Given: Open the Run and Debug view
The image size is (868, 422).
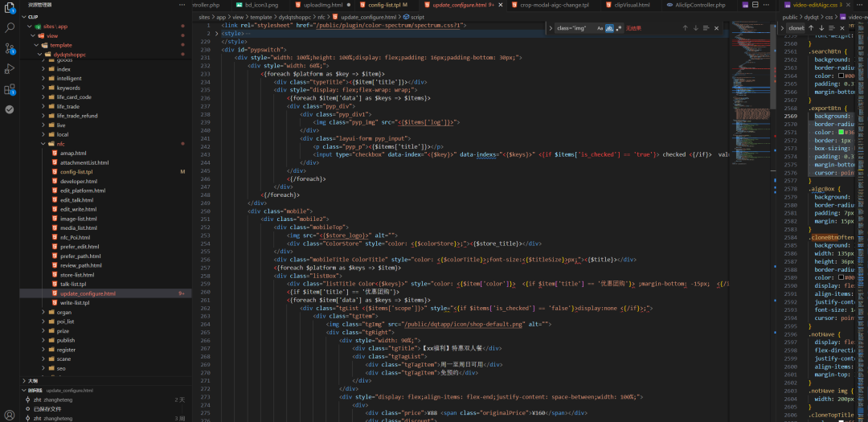Looking at the screenshot, I should point(10,68).
